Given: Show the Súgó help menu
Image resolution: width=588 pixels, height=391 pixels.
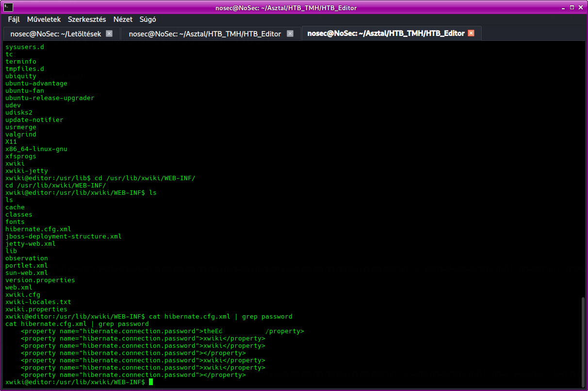Looking at the screenshot, I should (147, 19).
